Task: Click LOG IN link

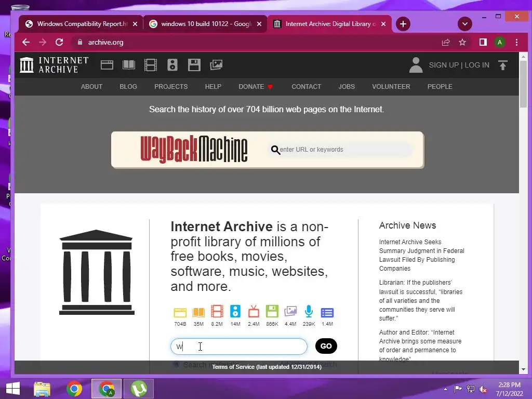Action: (x=477, y=65)
